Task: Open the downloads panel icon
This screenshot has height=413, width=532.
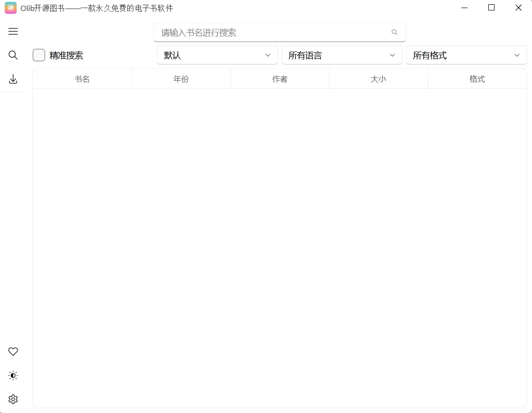Action: click(x=13, y=79)
